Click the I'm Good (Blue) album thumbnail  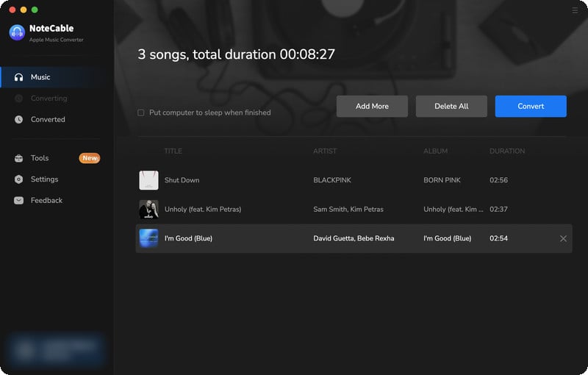149,238
